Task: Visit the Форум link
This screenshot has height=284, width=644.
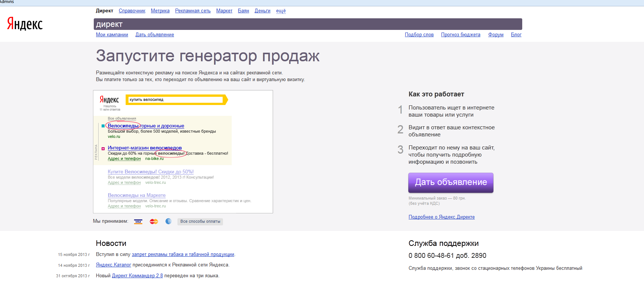Action: 496,35
